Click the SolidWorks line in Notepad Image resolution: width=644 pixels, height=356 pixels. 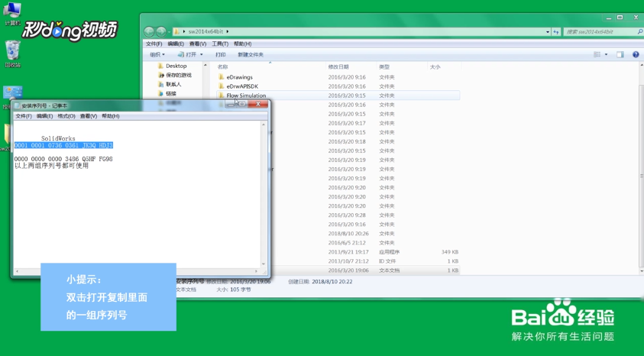[58, 139]
